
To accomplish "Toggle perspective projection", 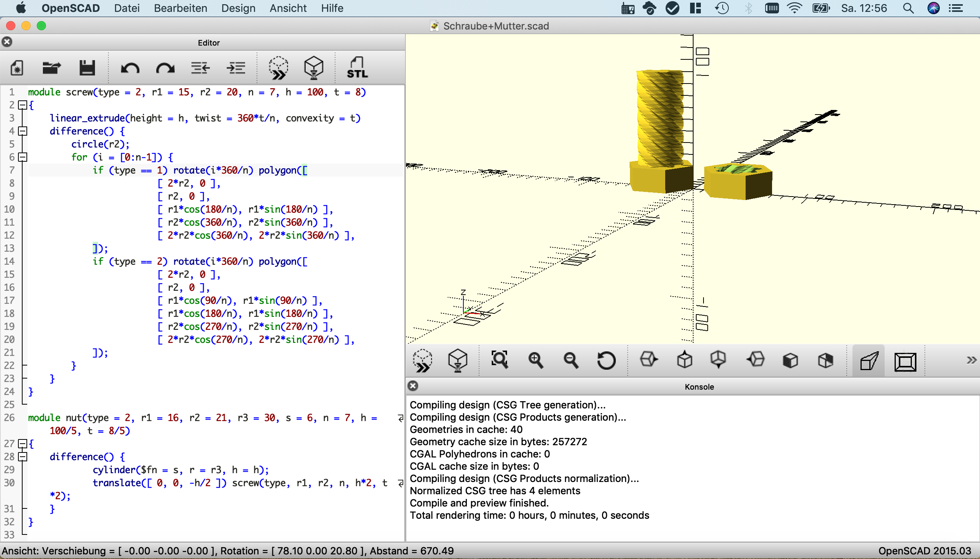I will (x=869, y=361).
